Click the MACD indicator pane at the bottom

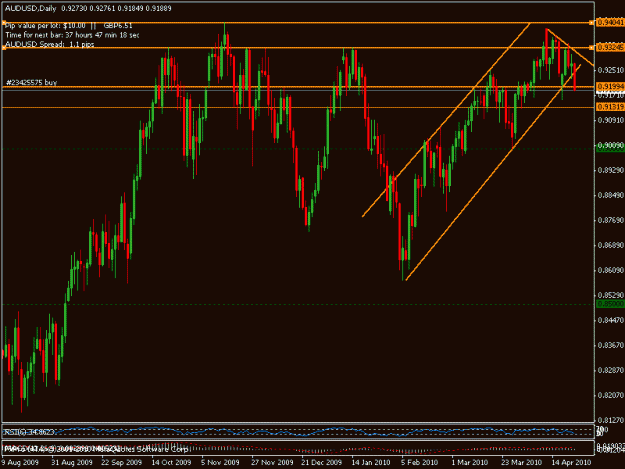click(x=298, y=448)
